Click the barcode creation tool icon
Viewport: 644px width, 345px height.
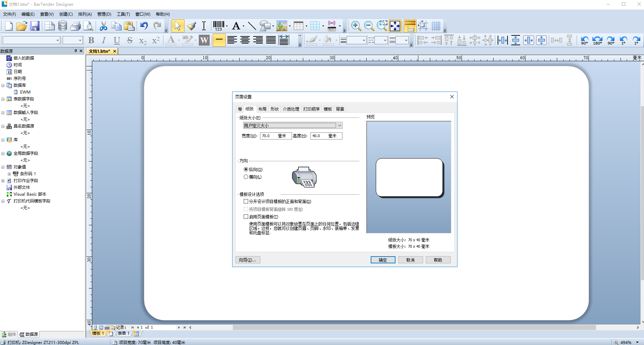219,26
